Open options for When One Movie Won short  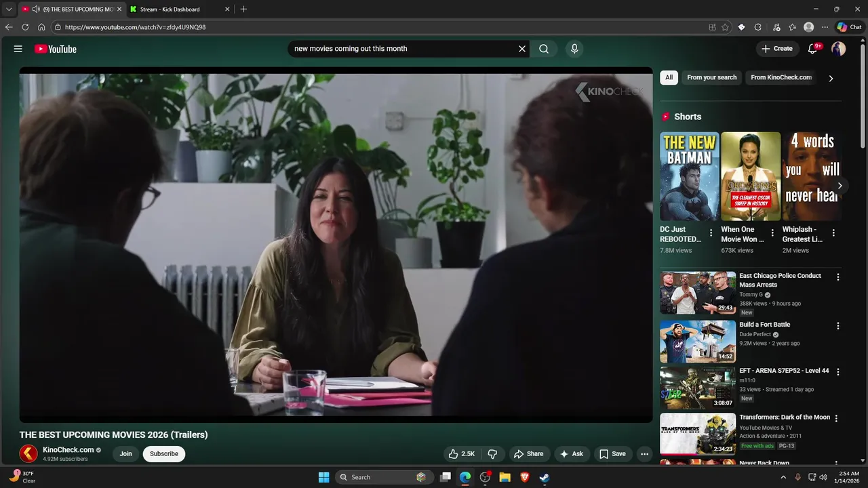coord(772,233)
